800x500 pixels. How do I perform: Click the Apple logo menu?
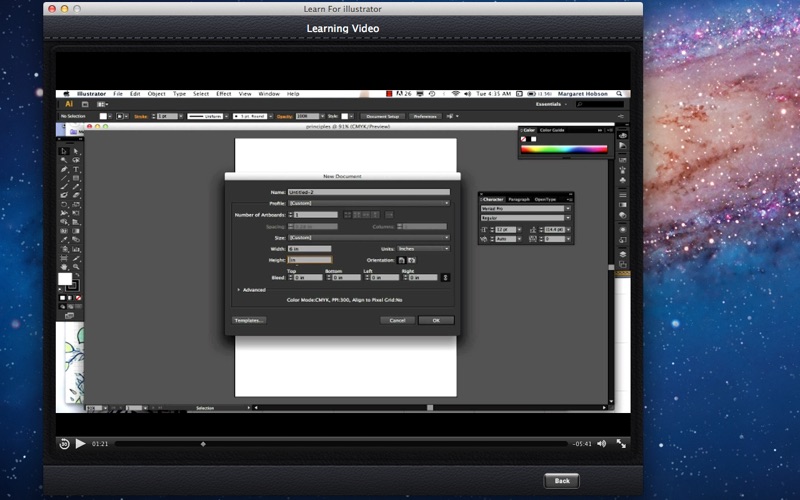pos(66,94)
